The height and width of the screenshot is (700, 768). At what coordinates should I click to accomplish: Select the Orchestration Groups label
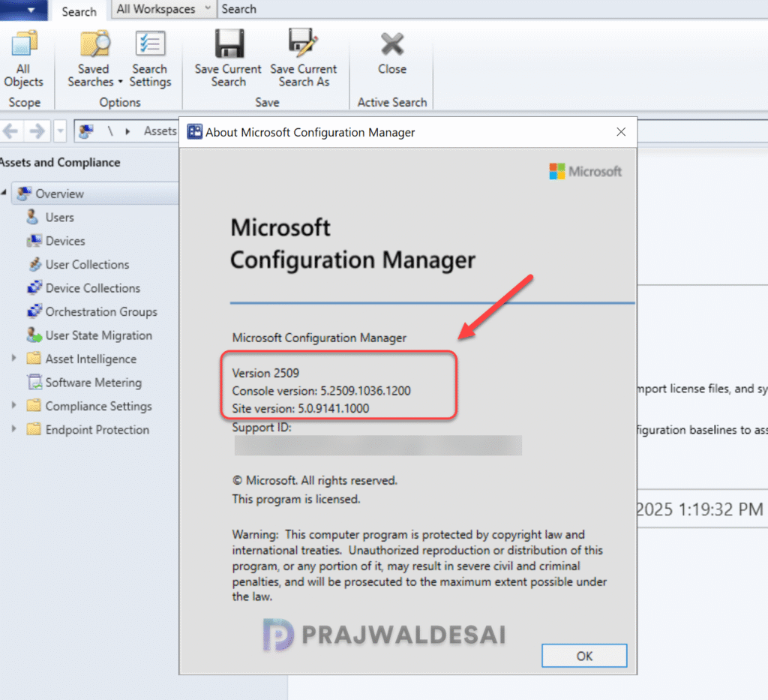[x=101, y=311]
